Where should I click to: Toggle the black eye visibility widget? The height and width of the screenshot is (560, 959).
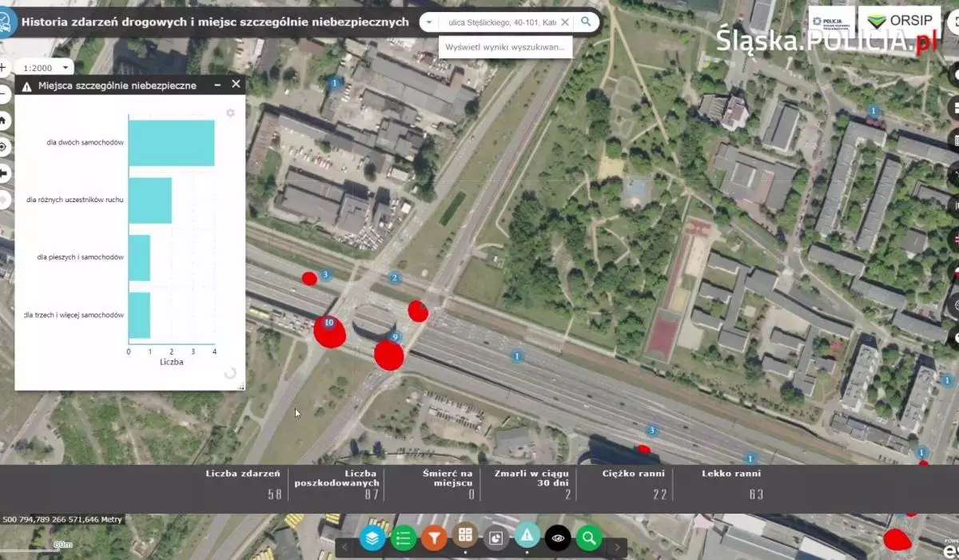(x=558, y=538)
